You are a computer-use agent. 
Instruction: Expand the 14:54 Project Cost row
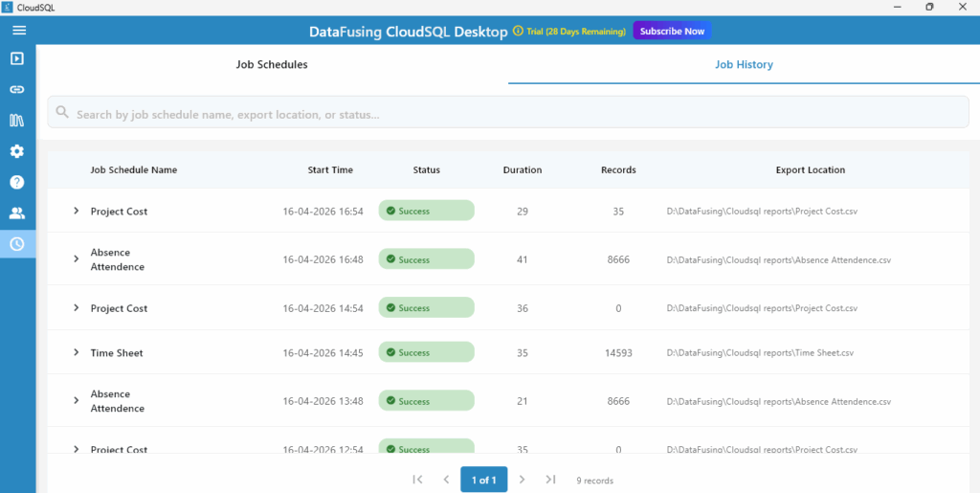(x=77, y=307)
